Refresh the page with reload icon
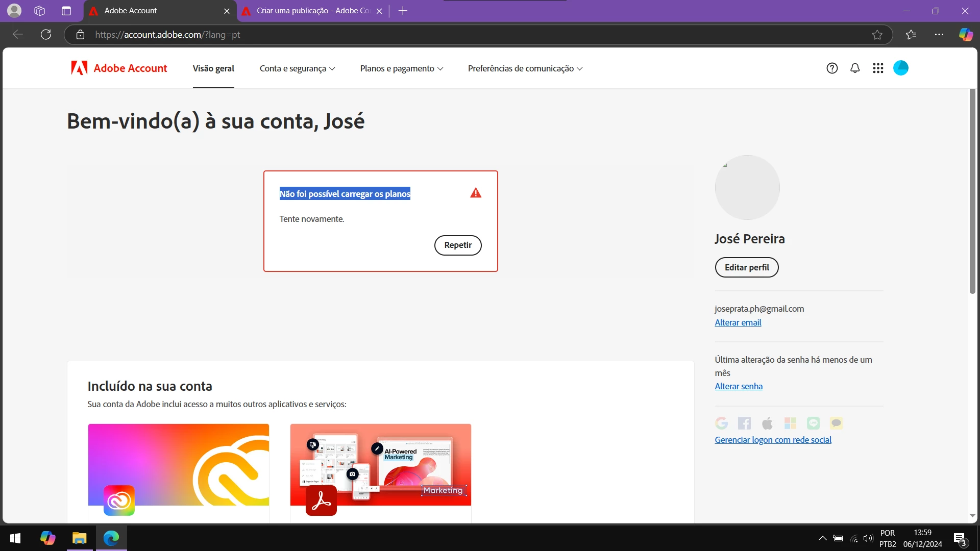Viewport: 980px width, 551px height. coord(46,35)
